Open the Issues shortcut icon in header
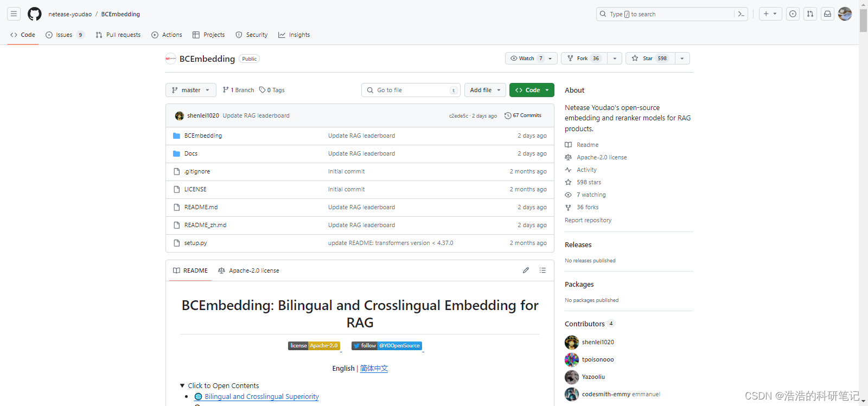Screen dimensions: 868x406 [793, 14]
